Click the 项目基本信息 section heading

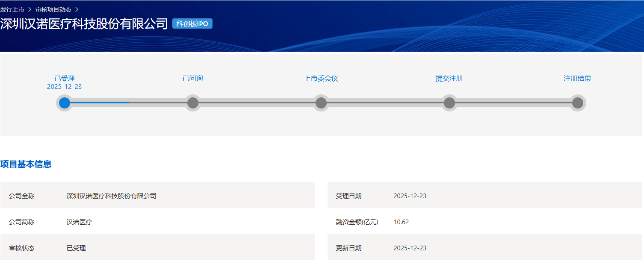(x=26, y=164)
